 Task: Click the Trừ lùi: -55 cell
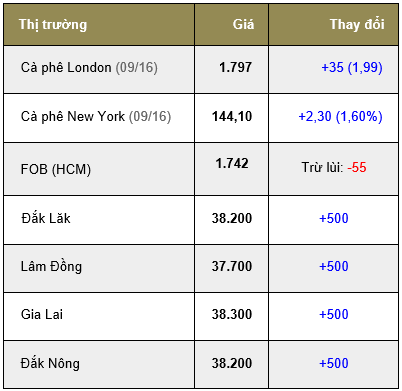[333, 169]
